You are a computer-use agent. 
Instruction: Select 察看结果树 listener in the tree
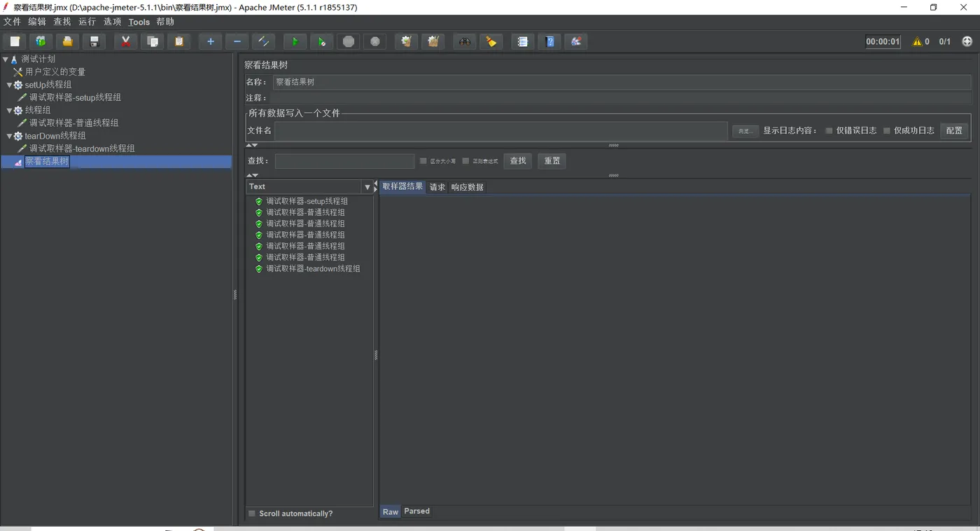47,162
